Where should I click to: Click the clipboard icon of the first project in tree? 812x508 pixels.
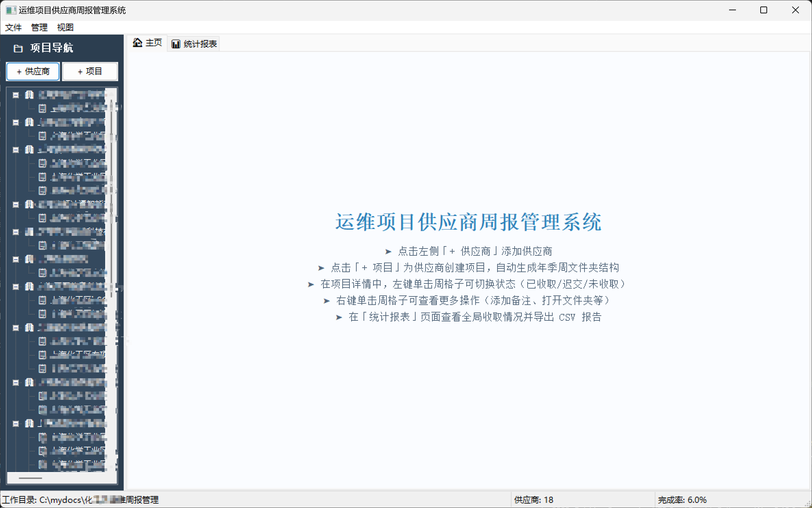coord(42,109)
